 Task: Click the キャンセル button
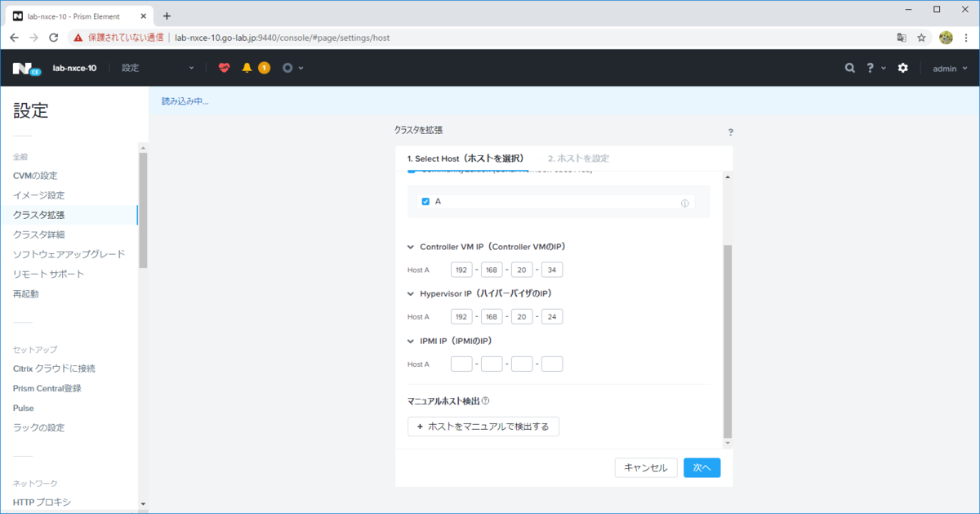click(646, 467)
